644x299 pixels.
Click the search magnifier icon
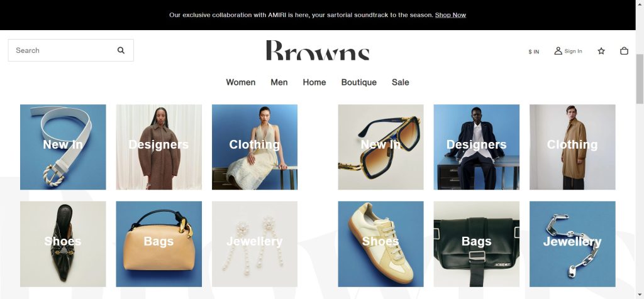[121, 50]
